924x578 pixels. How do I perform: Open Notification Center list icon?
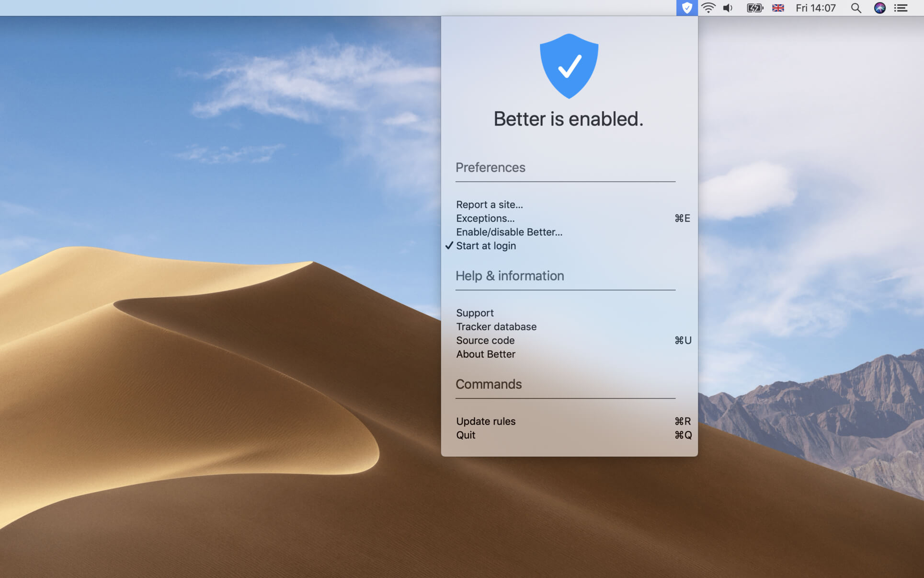point(901,8)
